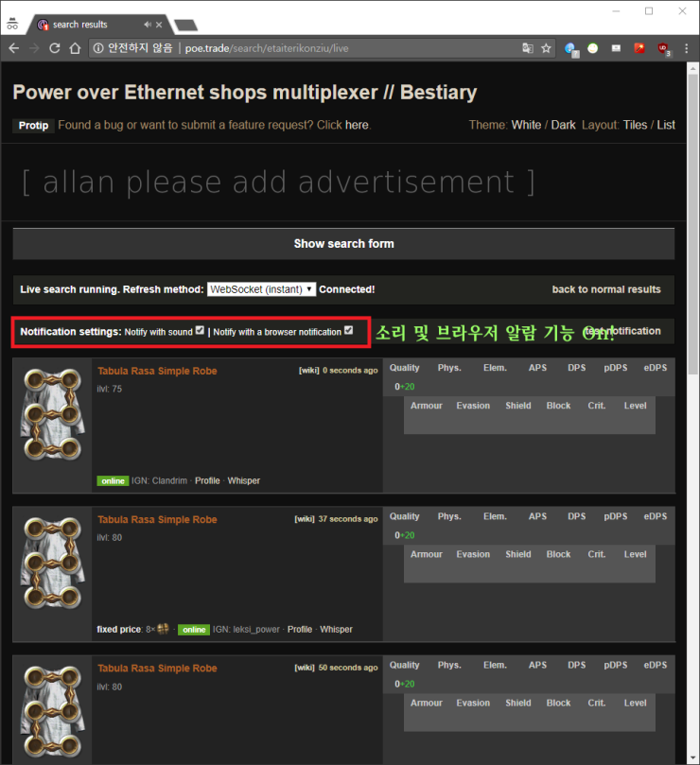Open the translate page icon
This screenshot has height=765, width=700.
tap(528, 48)
